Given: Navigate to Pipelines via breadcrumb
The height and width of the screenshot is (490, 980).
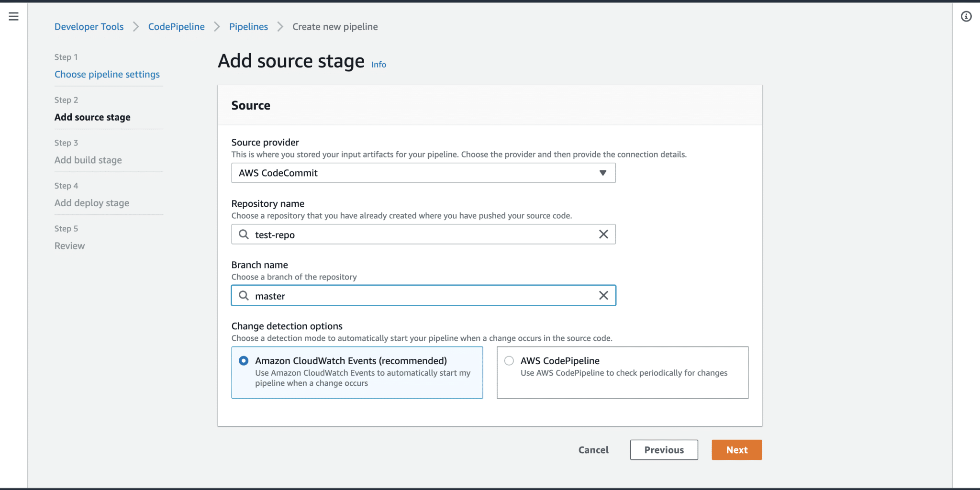Looking at the screenshot, I should tap(248, 26).
